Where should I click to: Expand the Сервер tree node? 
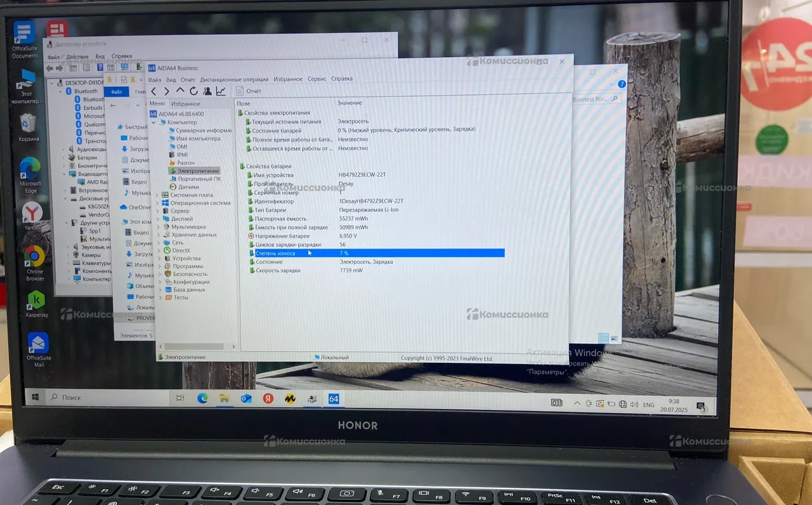(x=158, y=211)
